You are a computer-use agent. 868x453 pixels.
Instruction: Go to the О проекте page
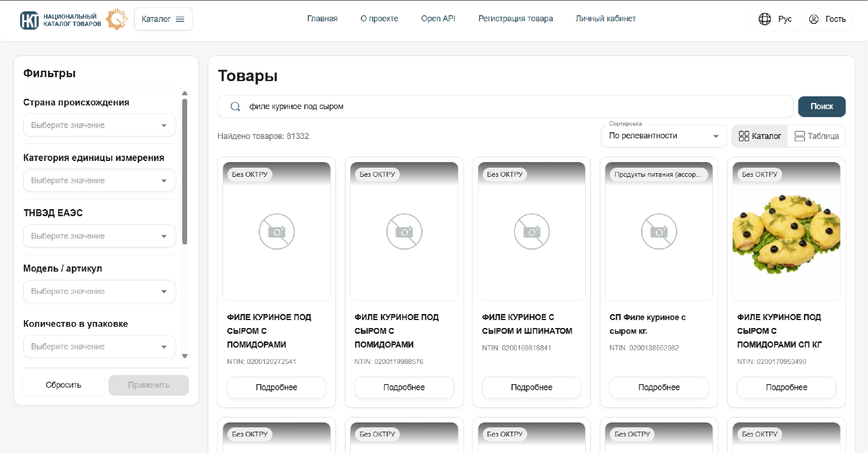379,19
